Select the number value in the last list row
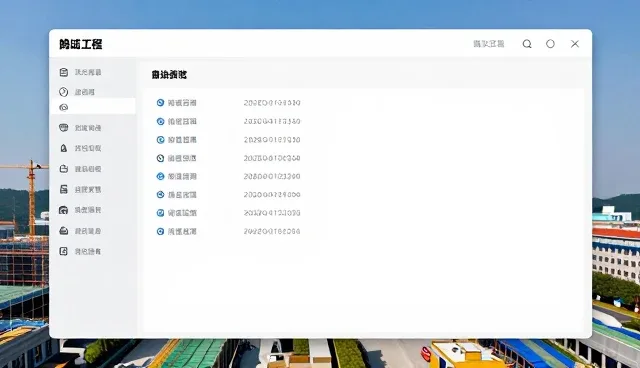Screen dimensions: 640x368 click(272, 231)
